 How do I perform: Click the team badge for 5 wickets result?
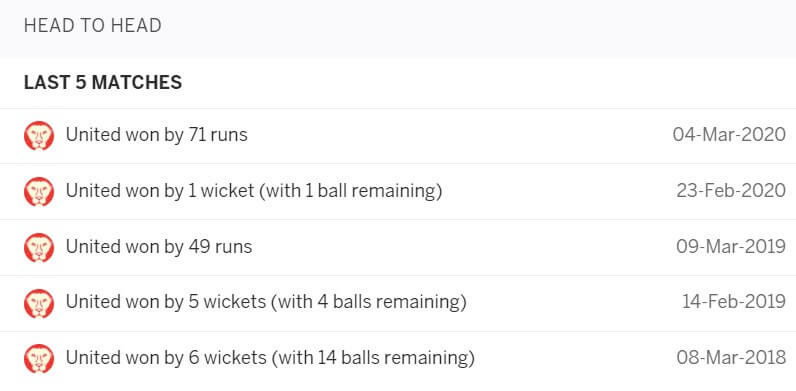click(39, 303)
